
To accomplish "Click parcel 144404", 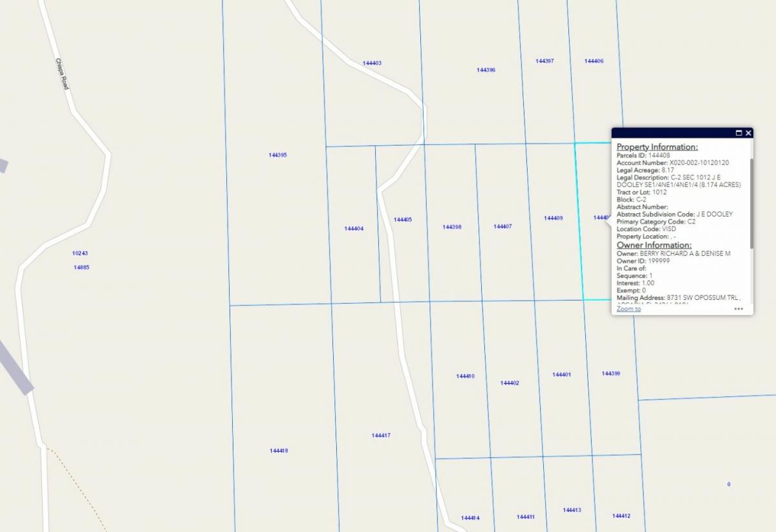I will pyautogui.click(x=352, y=228).
